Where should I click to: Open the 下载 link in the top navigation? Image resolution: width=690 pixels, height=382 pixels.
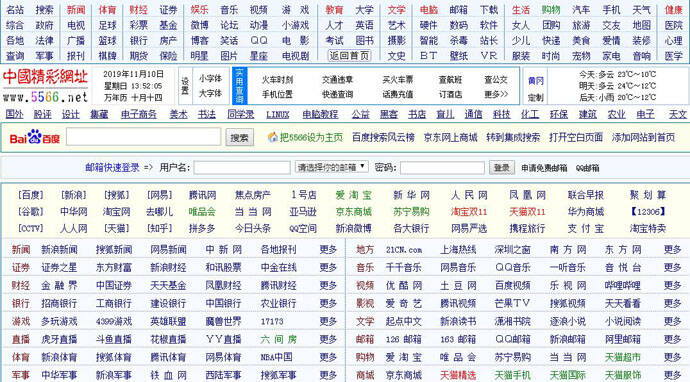[488, 10]
